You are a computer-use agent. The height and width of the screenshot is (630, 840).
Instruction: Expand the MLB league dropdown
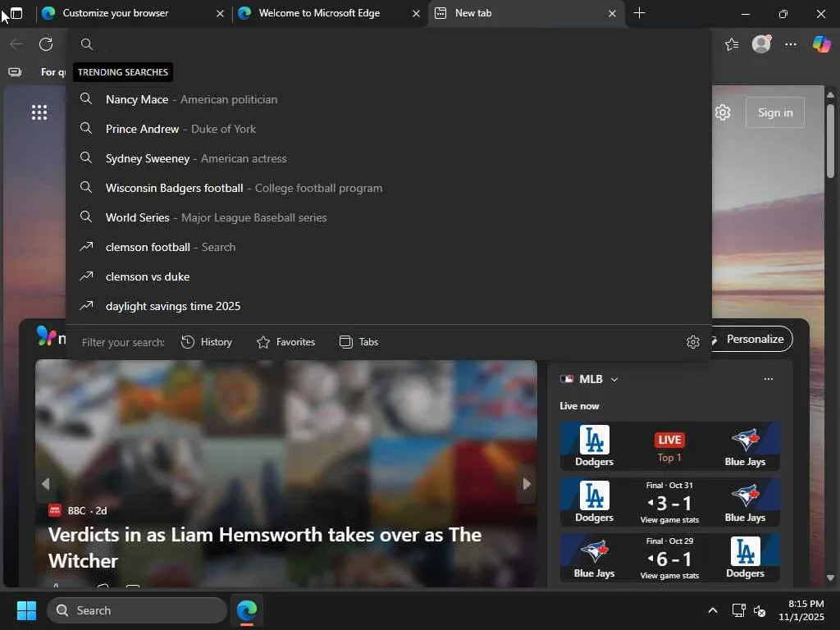(x=614, y=379)
